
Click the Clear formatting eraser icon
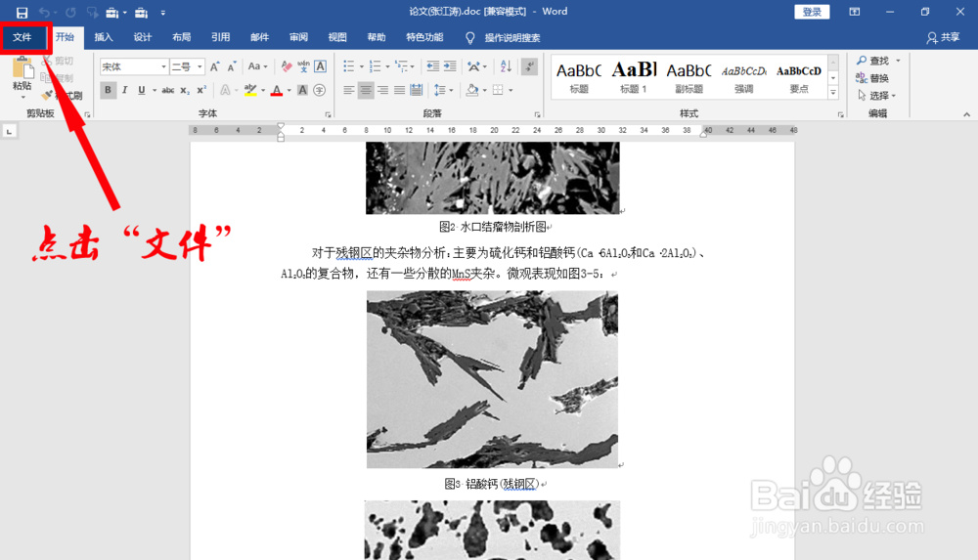pos(287,66)
